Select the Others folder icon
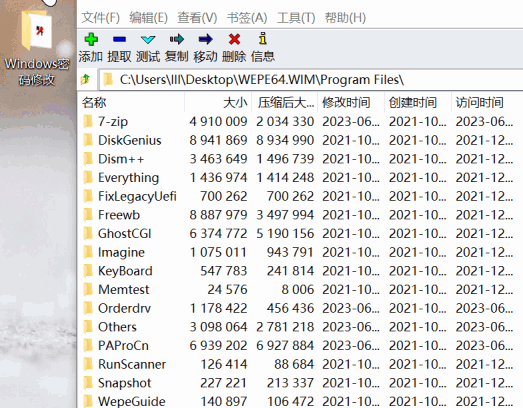This screenshot has height=408, width=523. tap(88, 327)
